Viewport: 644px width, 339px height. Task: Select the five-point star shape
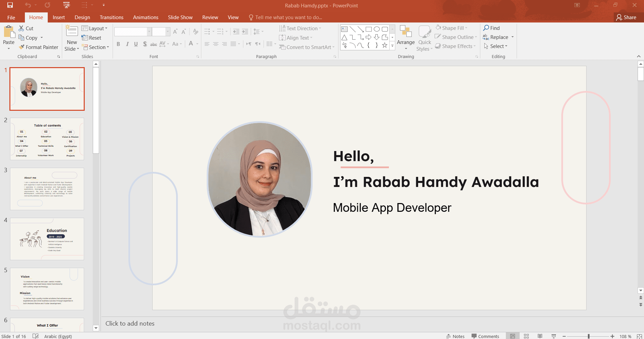[x=385, y=45]
